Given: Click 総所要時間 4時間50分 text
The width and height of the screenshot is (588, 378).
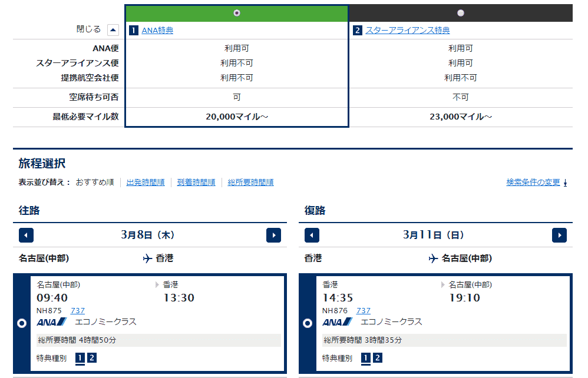Looking at the screenshot, I should point(77,340).
